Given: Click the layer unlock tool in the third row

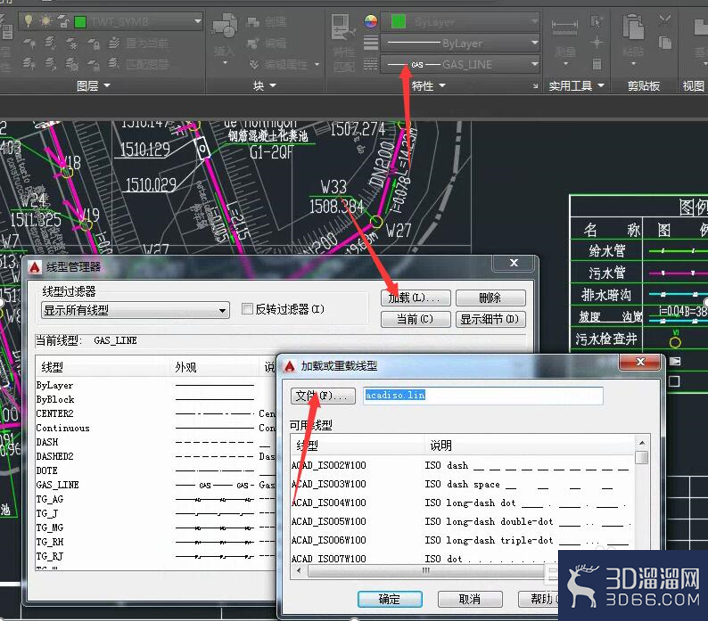Looking at the screenshot, I should [x=93, y=65].
